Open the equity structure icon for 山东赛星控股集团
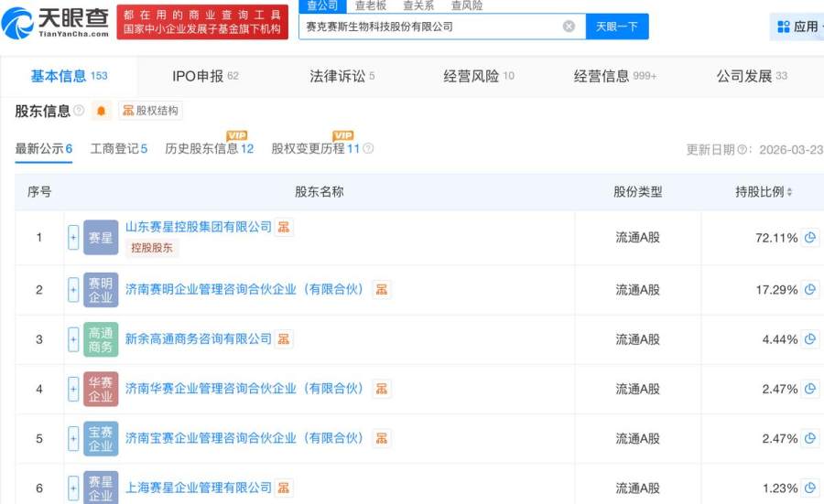824x504 pixels. click(x=284, y=227)
